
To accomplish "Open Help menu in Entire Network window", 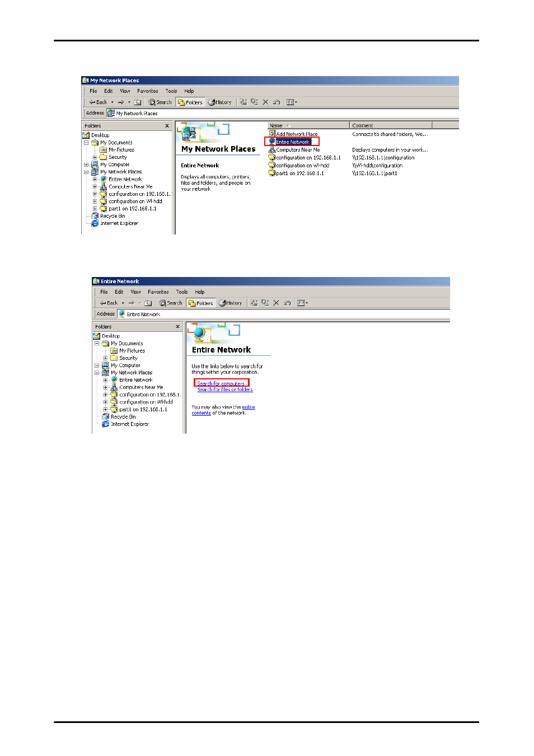I will point(200,292).
